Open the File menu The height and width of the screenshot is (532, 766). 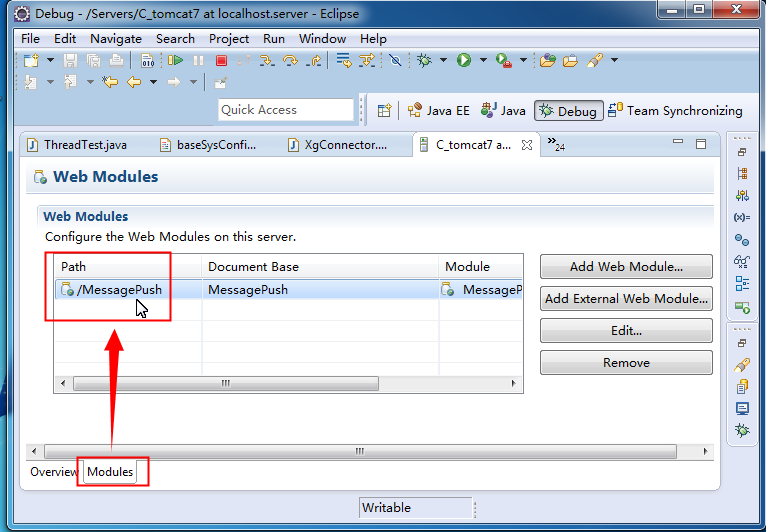tap(30, 39)
